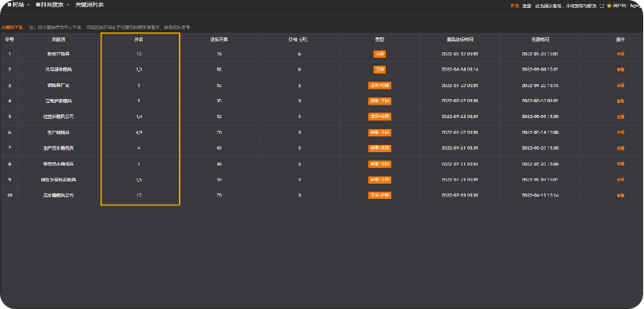This screenshot has height=309, width=644.
Task: Expand the arrow after the second breadcrumb
Action: click(x=69, y=5)
